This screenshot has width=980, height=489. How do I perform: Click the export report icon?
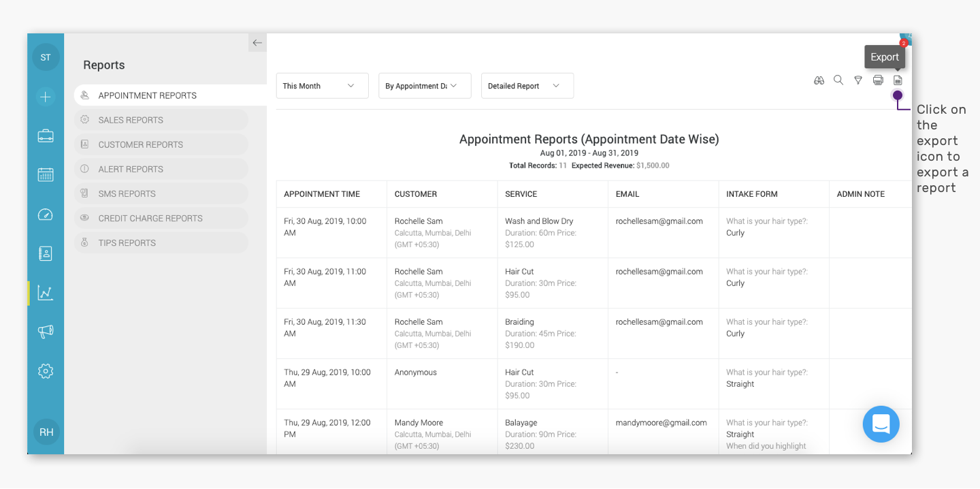[898, 80]
